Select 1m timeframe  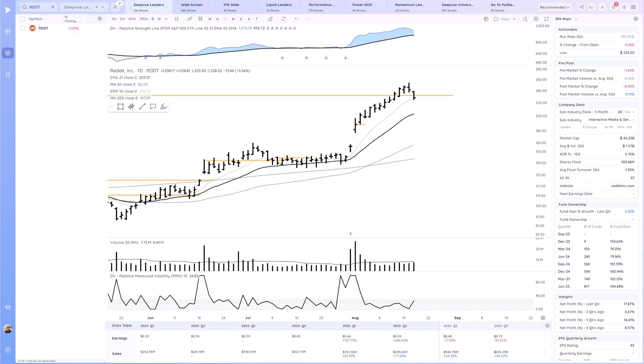[x=114, y=19]
